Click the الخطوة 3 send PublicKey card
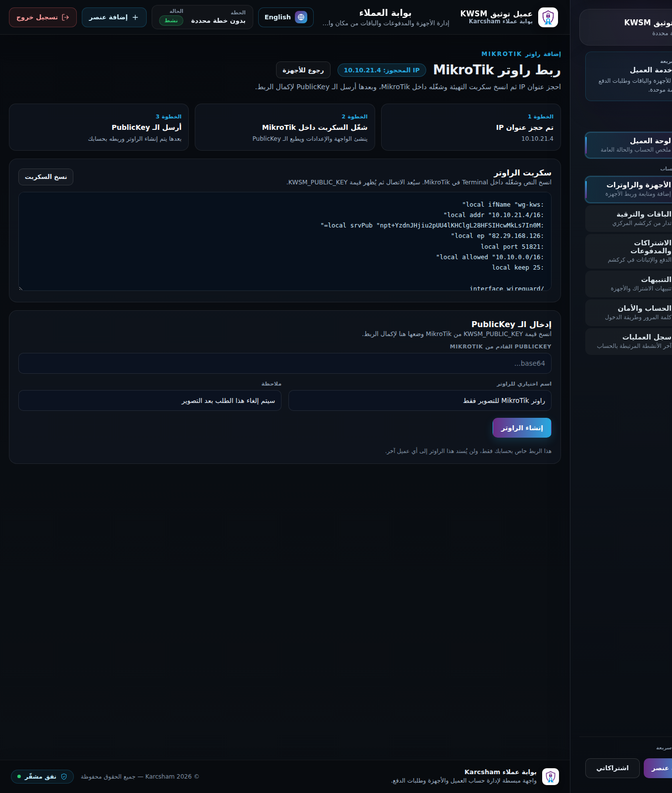Viewport: 672px width, 793px height. (x=99, y=127)
